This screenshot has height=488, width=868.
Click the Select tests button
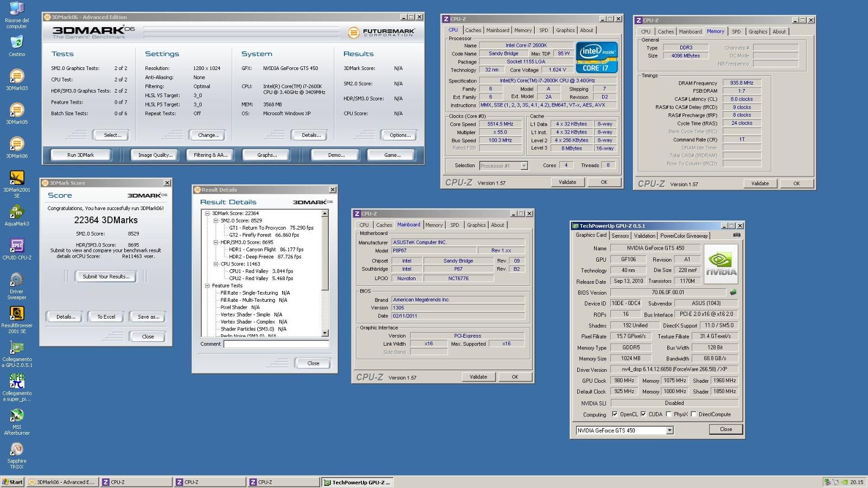(x=112, y=135)
